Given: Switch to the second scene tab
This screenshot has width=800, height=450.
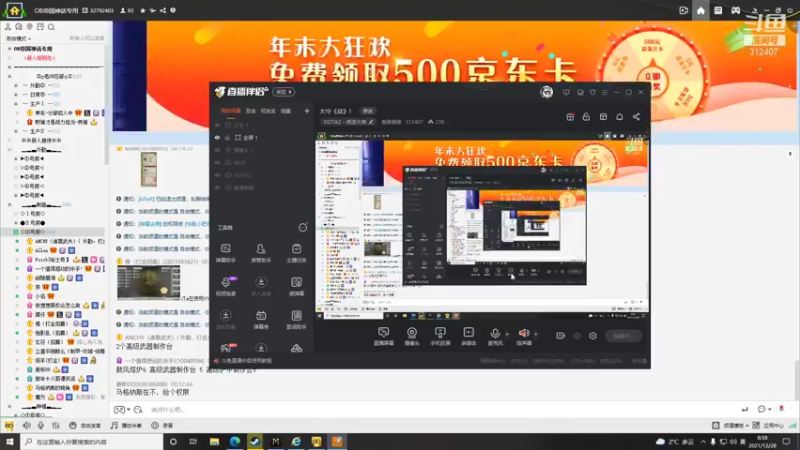Looking at the screenshot, I should [x=251, y=111].
